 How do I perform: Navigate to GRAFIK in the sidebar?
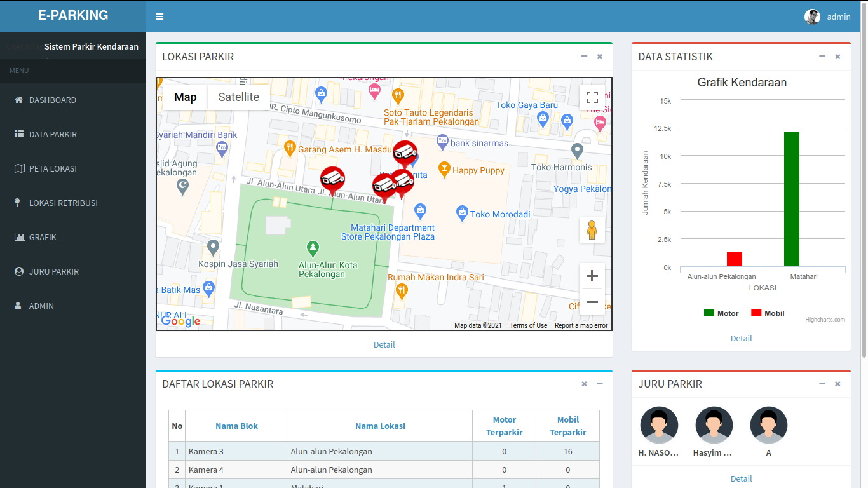pos(73,237)
